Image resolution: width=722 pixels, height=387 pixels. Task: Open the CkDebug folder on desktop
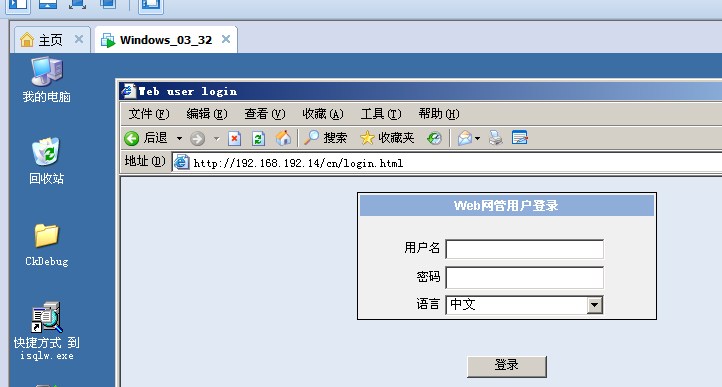pos(47,245)
